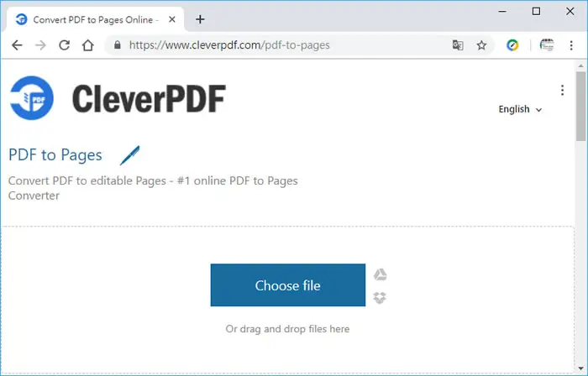Screen dimensions: 588x376
Task: Reload the current page
Action: [x=65, y=45]
